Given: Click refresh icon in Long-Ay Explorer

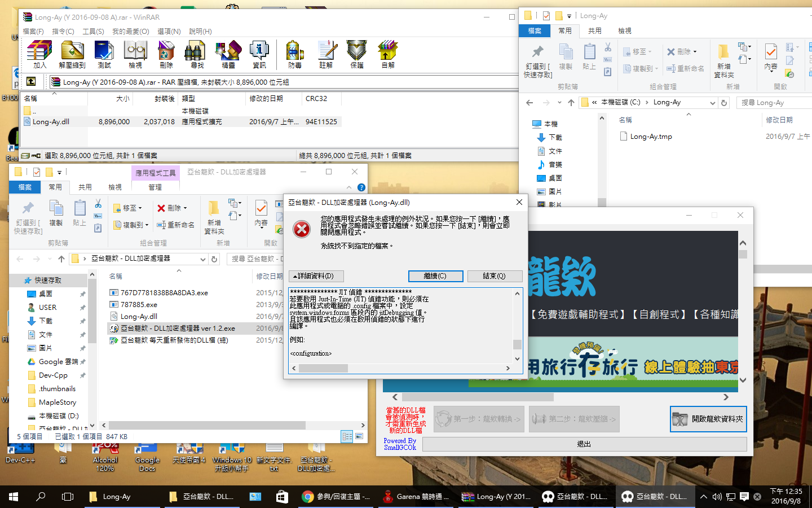Looking at the screenshot, I should click(724, 103).
